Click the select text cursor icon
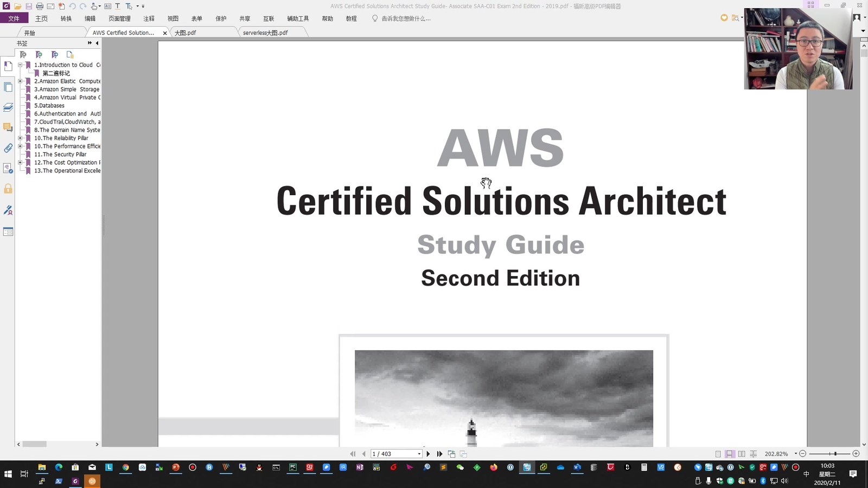Screen dimensions: 868x488 click(129, 6)
